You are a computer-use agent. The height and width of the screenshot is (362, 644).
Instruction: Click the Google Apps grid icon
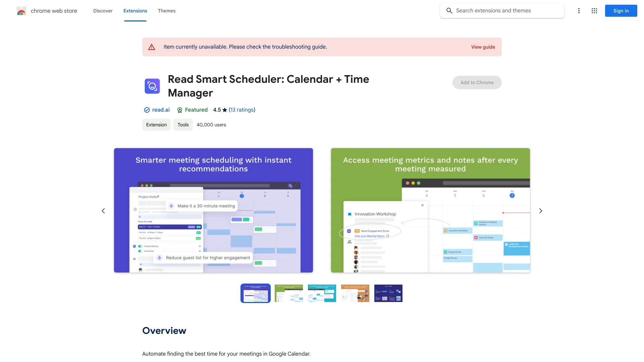pos(594,11)
